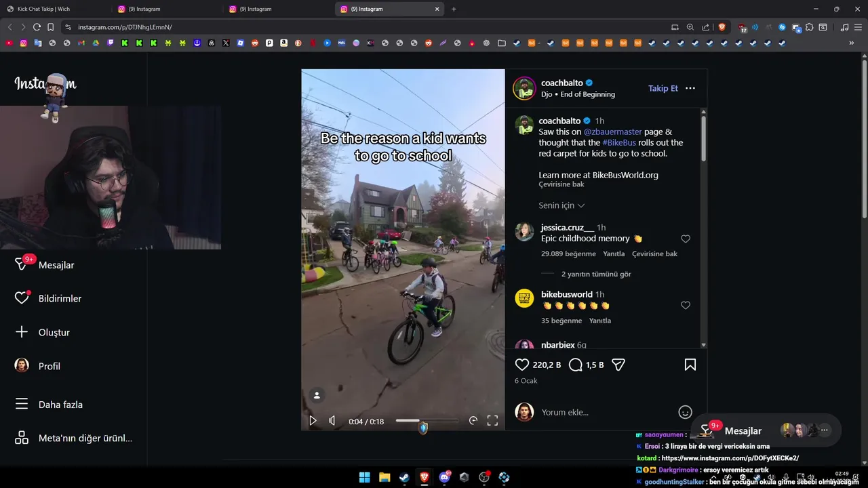The image size is (868, 488).
Task: Open Discord from the taskbar
Action: click(x=444, y=477)
